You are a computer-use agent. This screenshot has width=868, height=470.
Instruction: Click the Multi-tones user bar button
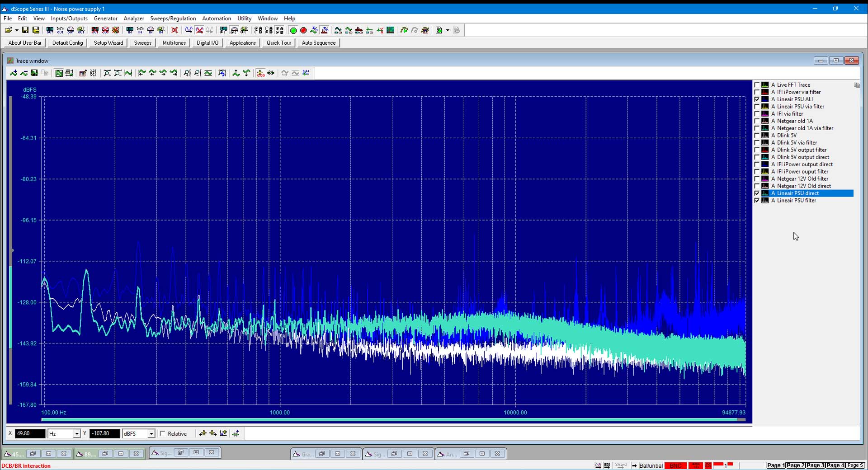click(x=174, y=43)
